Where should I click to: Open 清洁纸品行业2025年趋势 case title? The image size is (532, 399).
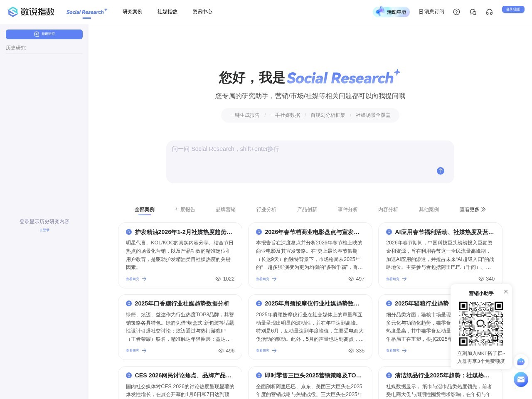click(x=442, y=375)
